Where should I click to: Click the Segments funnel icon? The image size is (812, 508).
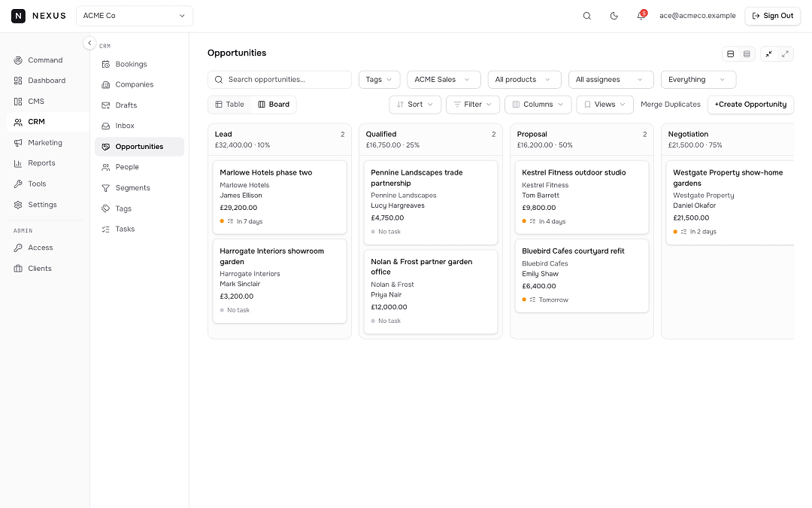tap(106, 187)
